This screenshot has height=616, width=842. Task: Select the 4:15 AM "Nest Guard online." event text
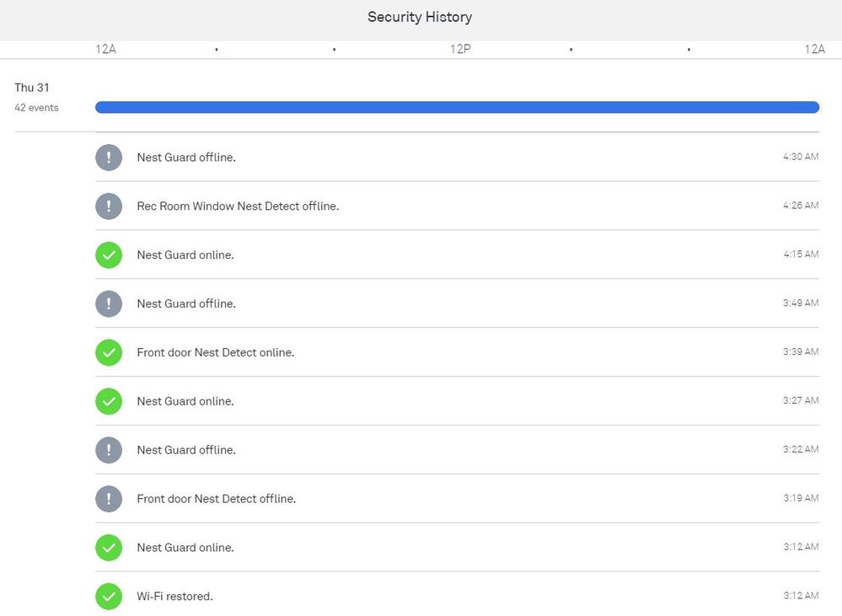[x=185, y=255]
